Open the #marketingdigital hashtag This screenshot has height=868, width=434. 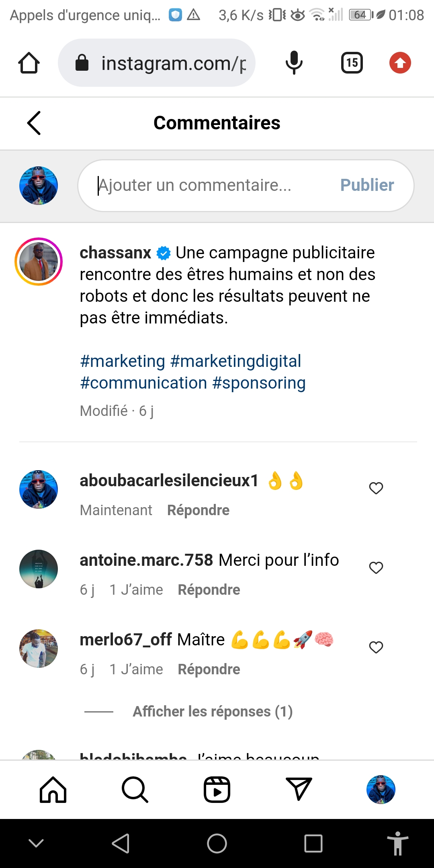(x=235, y=361)
